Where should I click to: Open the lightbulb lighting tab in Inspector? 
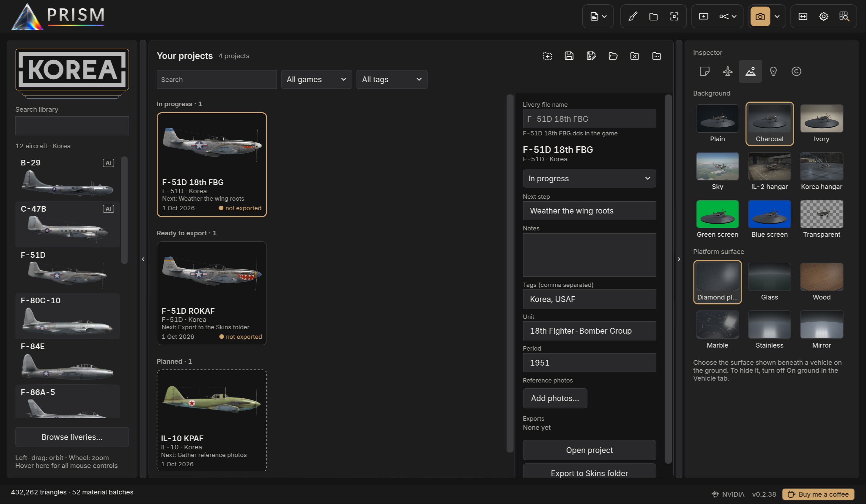[x=773, y=72]
